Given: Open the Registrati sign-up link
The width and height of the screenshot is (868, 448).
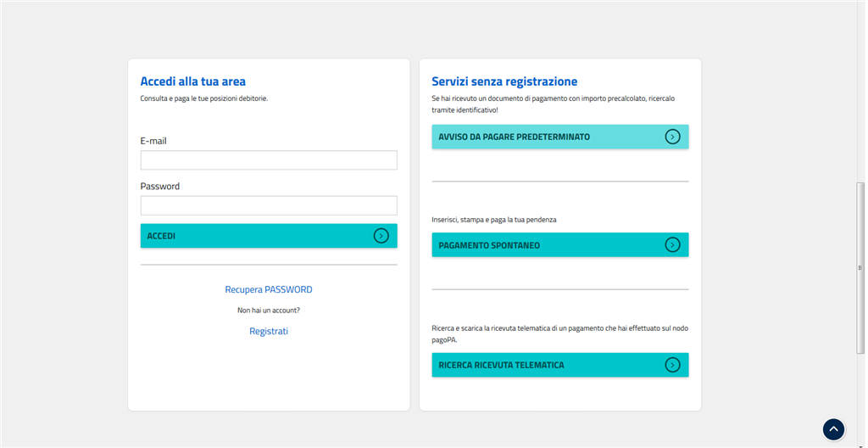Looking at the screenshot, I should tap(268, 331).
